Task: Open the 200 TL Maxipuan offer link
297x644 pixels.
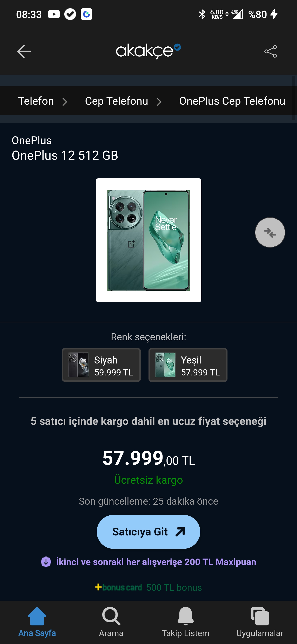Action: [x=148, y=562]
